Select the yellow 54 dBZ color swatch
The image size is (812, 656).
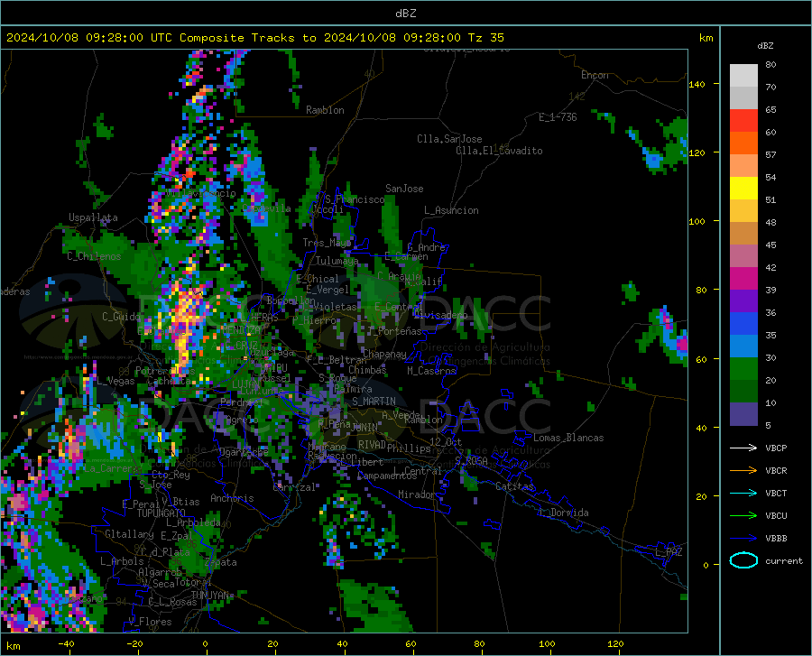pos(743,189)
